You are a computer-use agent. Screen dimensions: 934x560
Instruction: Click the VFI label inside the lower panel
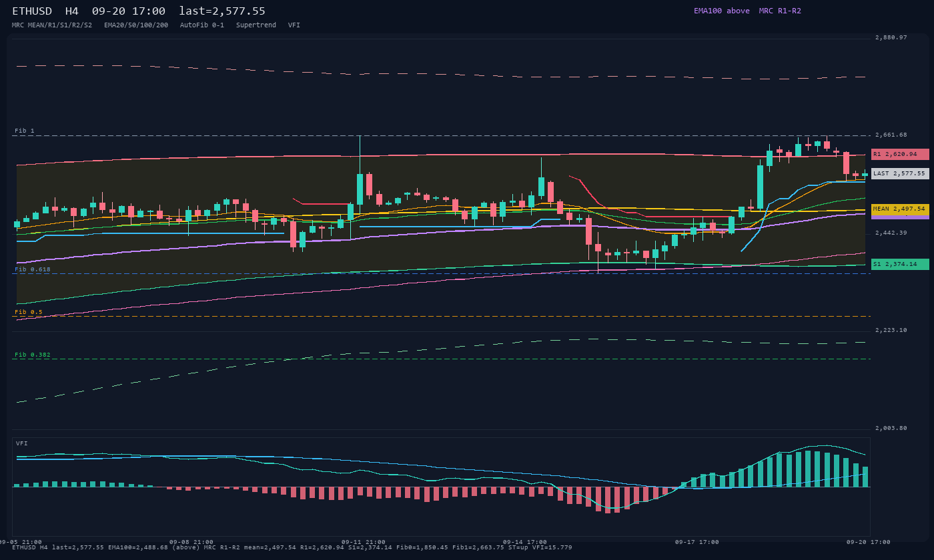22,443
